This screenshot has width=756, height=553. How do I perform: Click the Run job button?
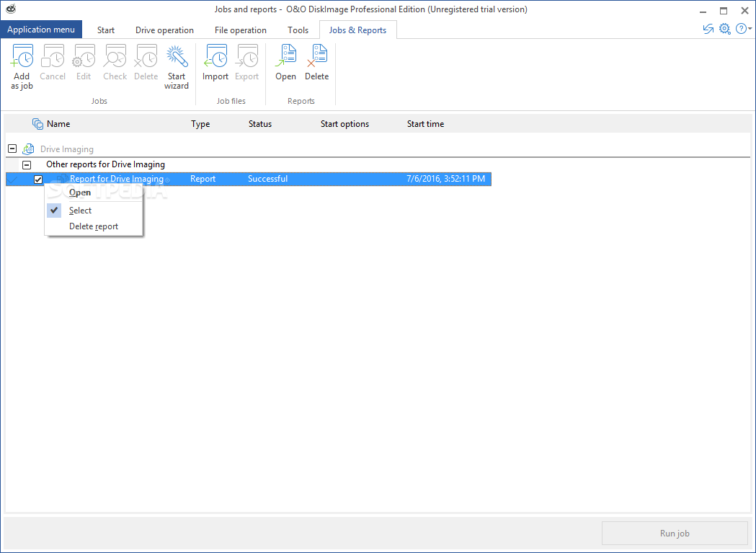675,534
